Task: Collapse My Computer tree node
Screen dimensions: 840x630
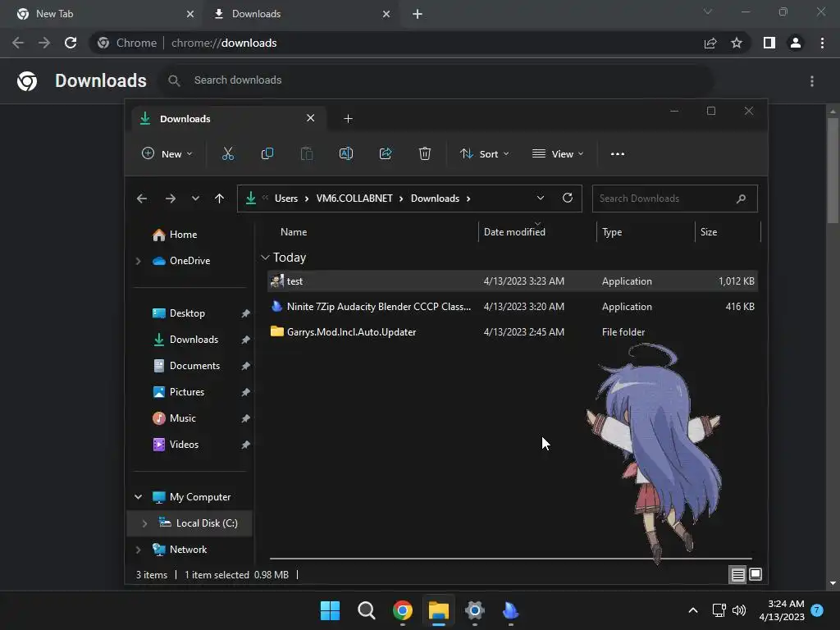Action: tap(138, 497)
